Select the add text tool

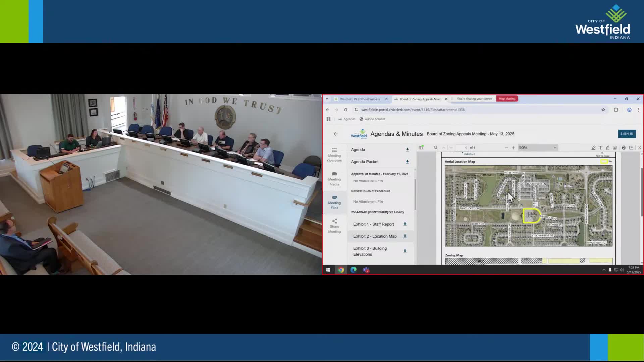point(600,147)
